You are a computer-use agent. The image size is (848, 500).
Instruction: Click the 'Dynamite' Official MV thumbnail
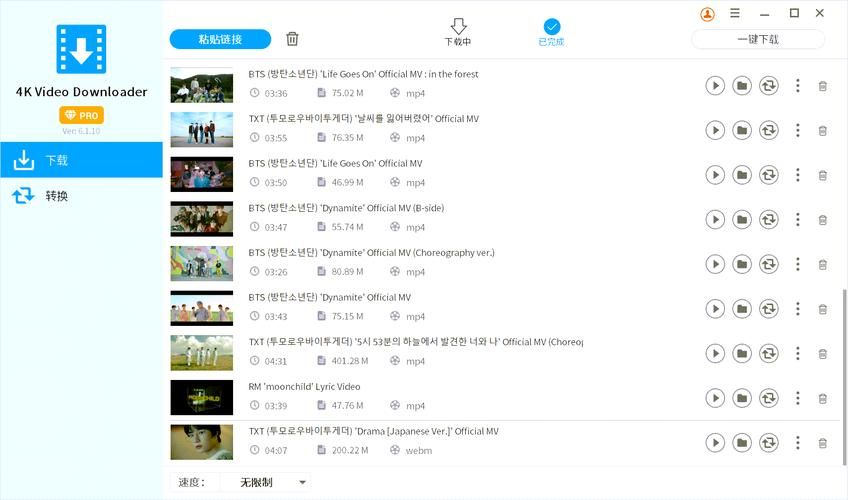[x=201, y=308]
